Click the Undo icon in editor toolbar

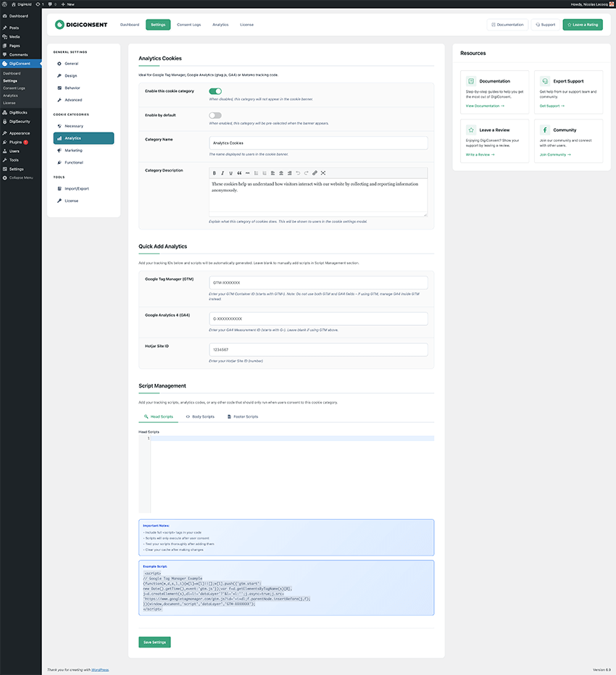[x=298, y=173]
